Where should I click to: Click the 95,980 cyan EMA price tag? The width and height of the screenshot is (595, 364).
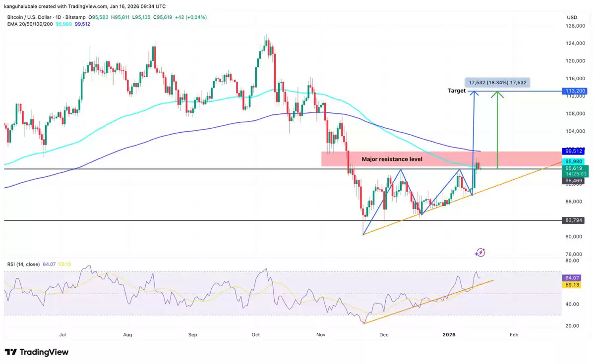click(574, 161)
